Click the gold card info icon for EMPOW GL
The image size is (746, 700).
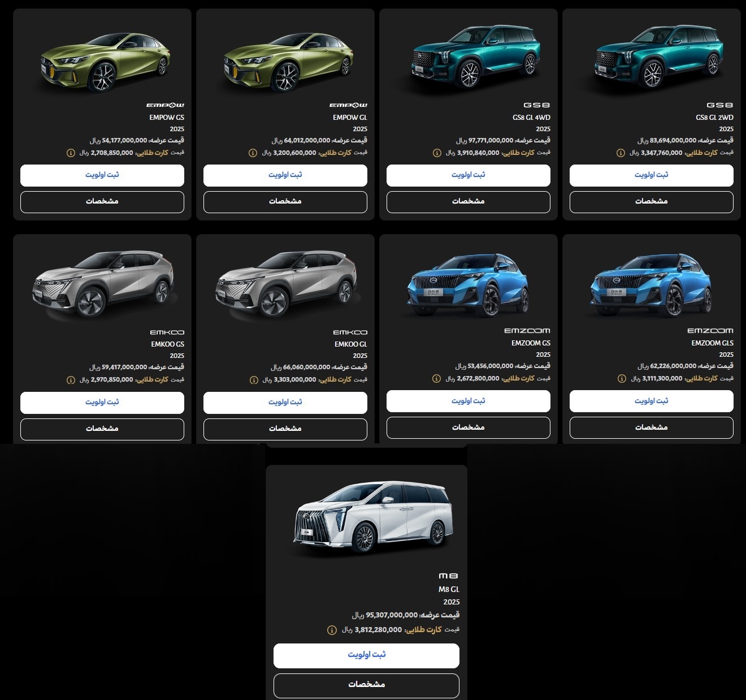pyautogui.click(x=253, y=153)
